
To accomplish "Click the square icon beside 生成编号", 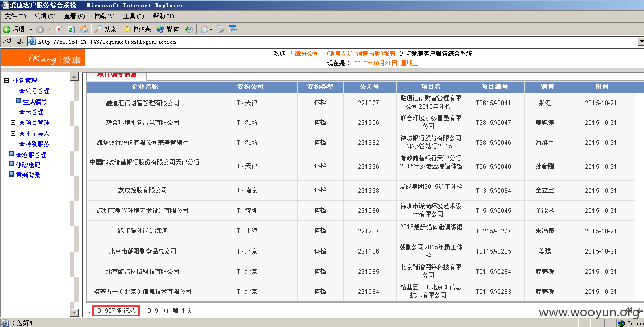I will (18, 101).
